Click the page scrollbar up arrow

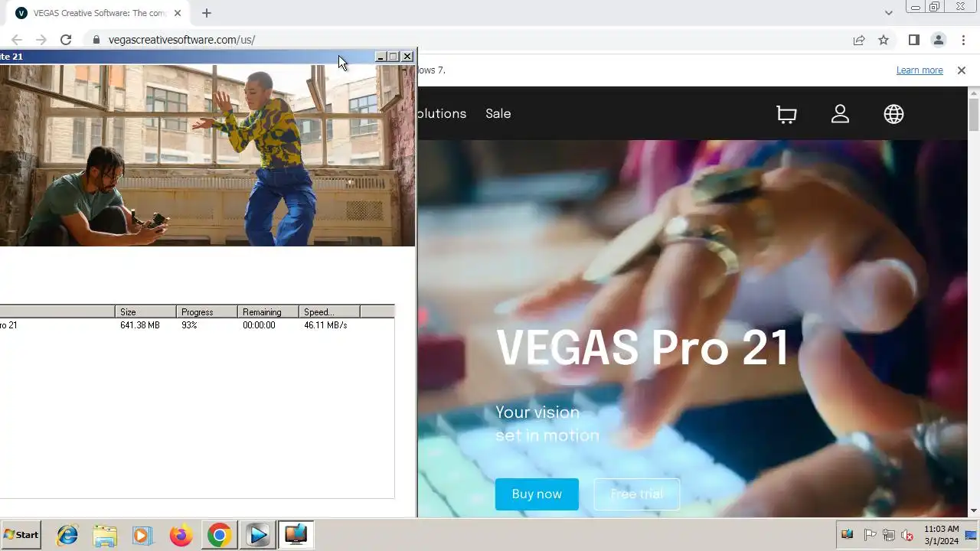tap(974, 93)
